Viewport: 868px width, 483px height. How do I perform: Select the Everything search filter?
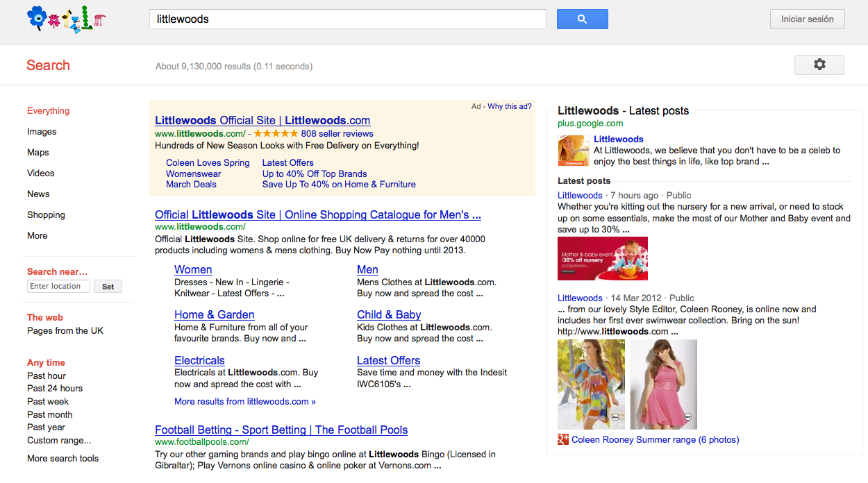(x=49, y=110)
